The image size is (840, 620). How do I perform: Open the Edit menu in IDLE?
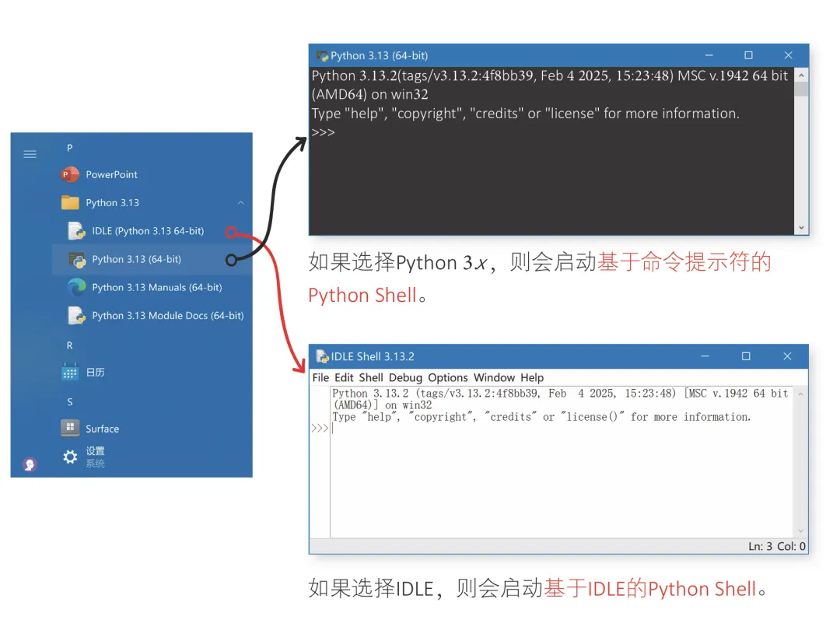344,378
